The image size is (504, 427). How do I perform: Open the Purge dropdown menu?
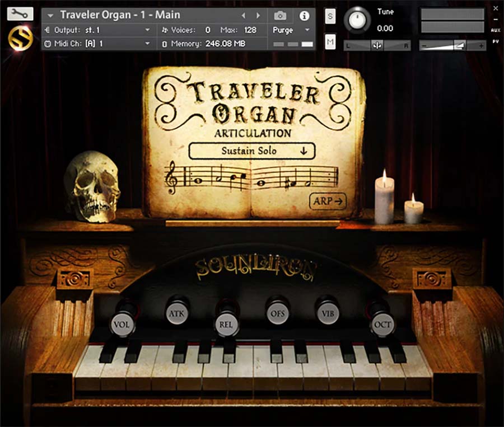click(x=291, y=30)
